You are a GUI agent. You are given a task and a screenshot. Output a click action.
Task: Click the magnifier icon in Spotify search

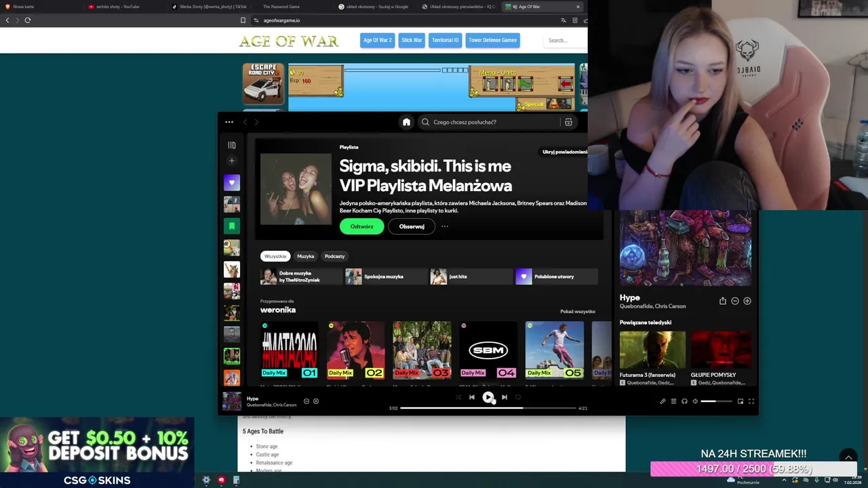(425, 122)
